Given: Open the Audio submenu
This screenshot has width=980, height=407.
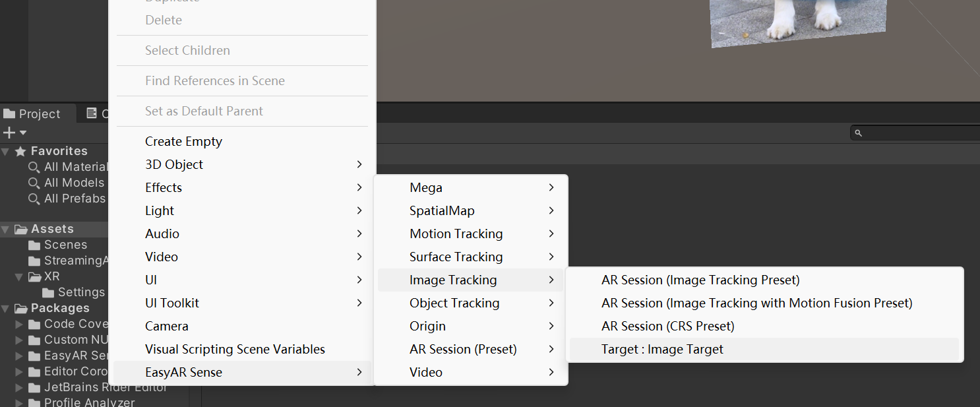Looking at the screenshot, I should [x=242, y=234].
